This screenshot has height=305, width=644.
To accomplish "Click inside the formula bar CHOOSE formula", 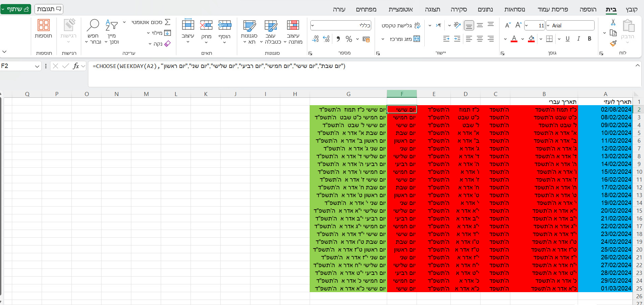I will click(x=219, y=66).
